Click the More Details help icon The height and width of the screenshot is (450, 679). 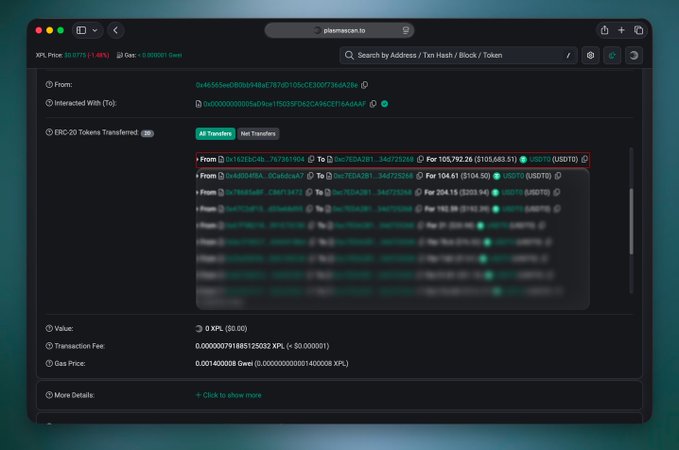click(x=49, y=395)
